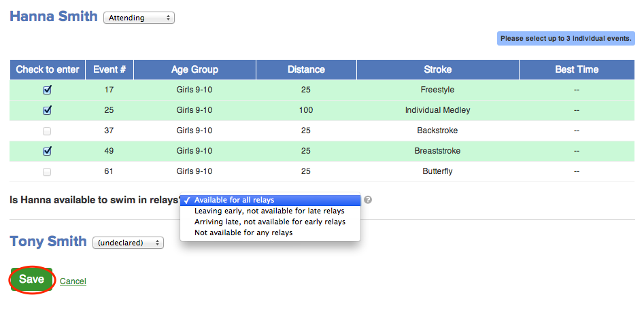Click the Best Time column header
The height and width of the screenshot is (312, 644).
coord(577,69)
